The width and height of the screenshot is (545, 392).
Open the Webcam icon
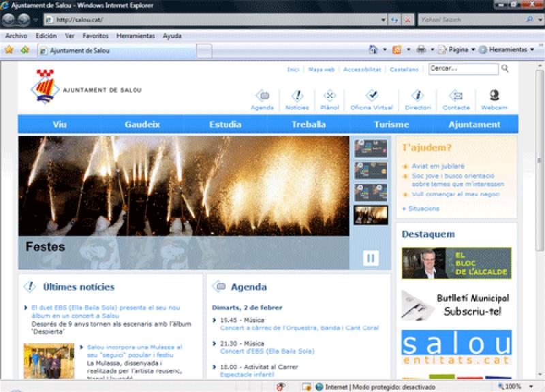(494, 96)
